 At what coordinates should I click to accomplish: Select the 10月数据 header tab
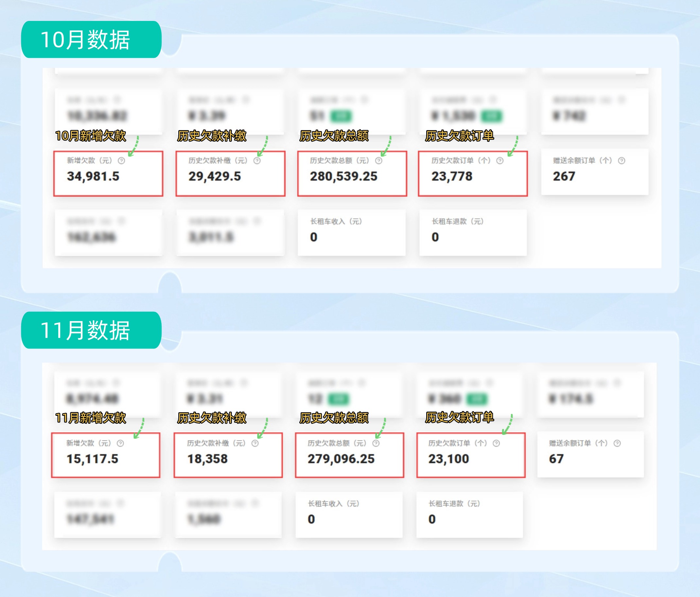point(91,40)
